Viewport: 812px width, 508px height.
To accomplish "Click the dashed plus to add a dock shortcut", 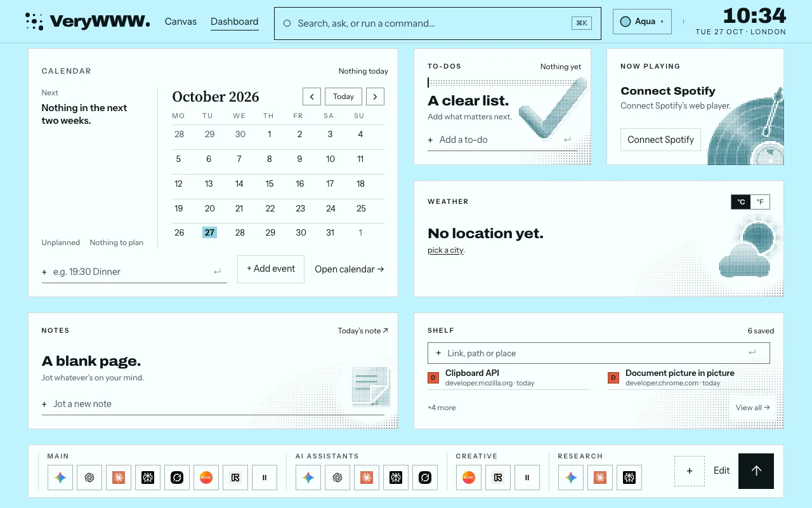I will 690,471.
